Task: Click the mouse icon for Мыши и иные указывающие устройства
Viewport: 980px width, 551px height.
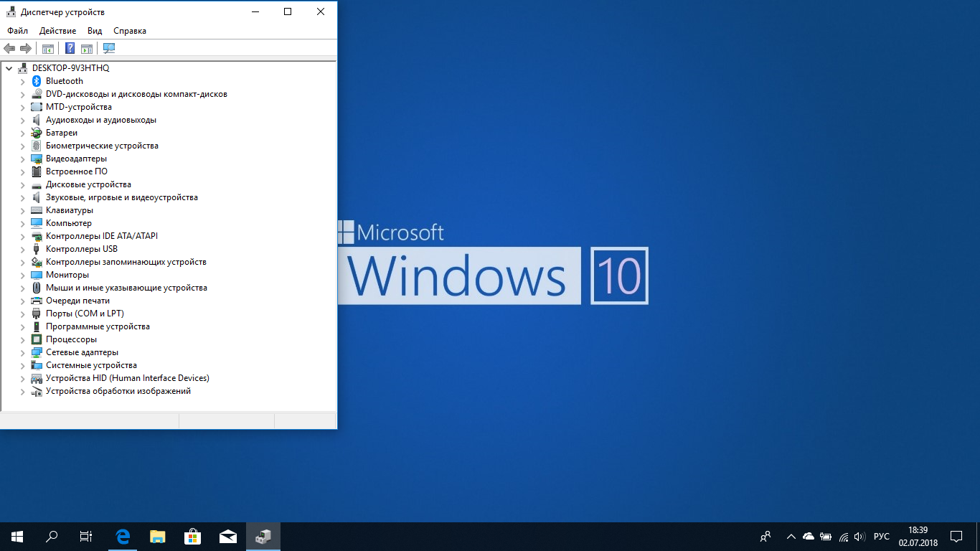Action: tap(37, 288)
